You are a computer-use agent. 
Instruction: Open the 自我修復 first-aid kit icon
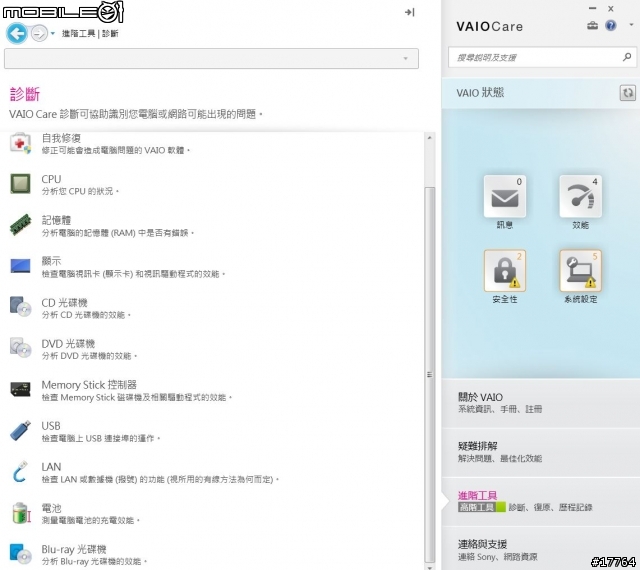click(x=20, y=143)
